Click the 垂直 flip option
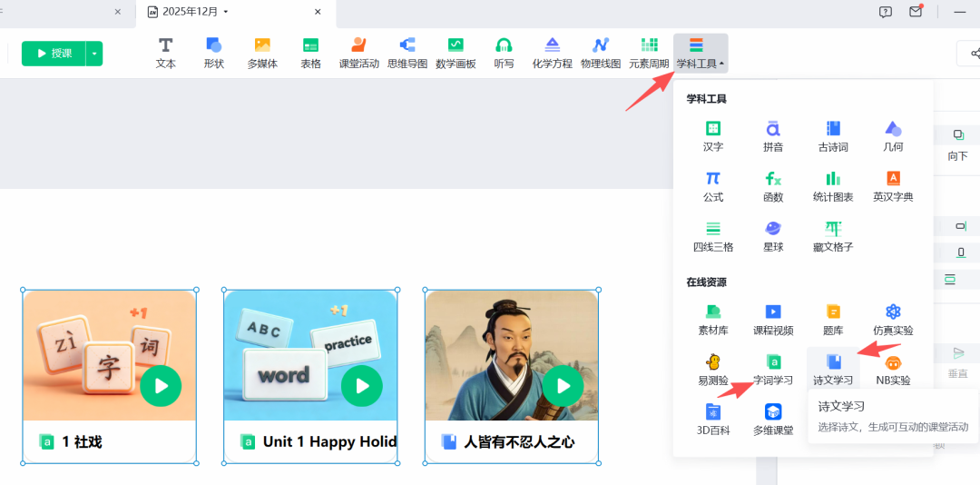980x485 pixels. [957, 363]
